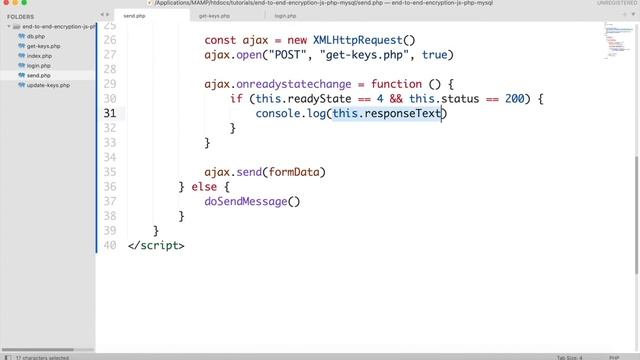This screenshot has width=640, height=360.
Task: Click the index.php file icon
Action: click(x=22, y=56)
